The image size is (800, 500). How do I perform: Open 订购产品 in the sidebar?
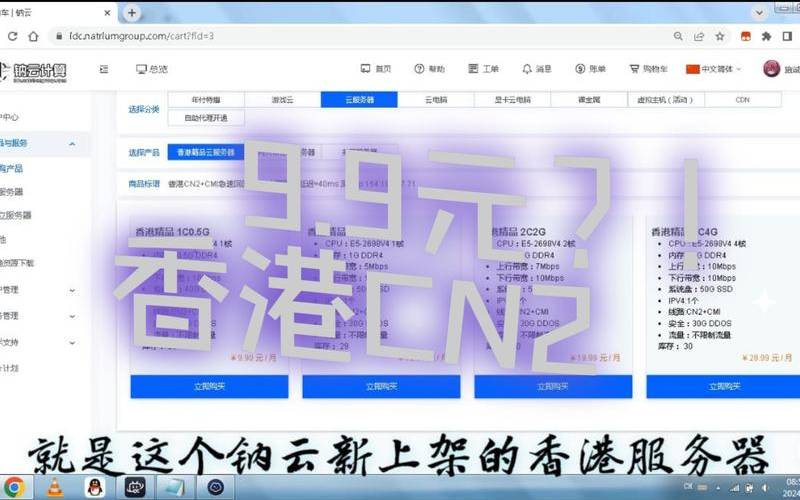[11, 168]
